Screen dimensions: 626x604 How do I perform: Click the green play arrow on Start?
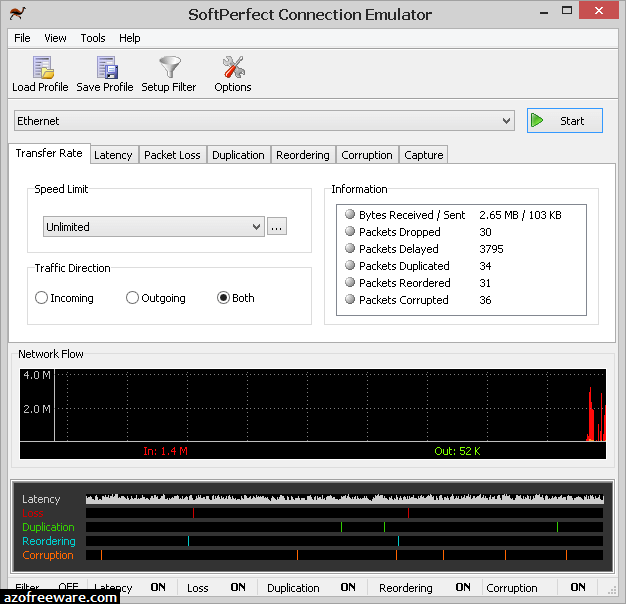[x=537, y=120]
